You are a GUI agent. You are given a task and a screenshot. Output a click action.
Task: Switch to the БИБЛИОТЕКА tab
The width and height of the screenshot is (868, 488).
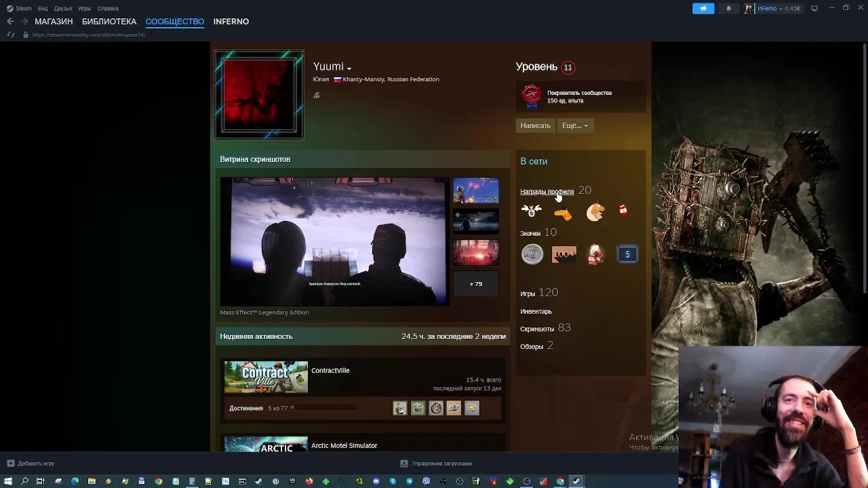pyautogui.click(x=109, y=22)
